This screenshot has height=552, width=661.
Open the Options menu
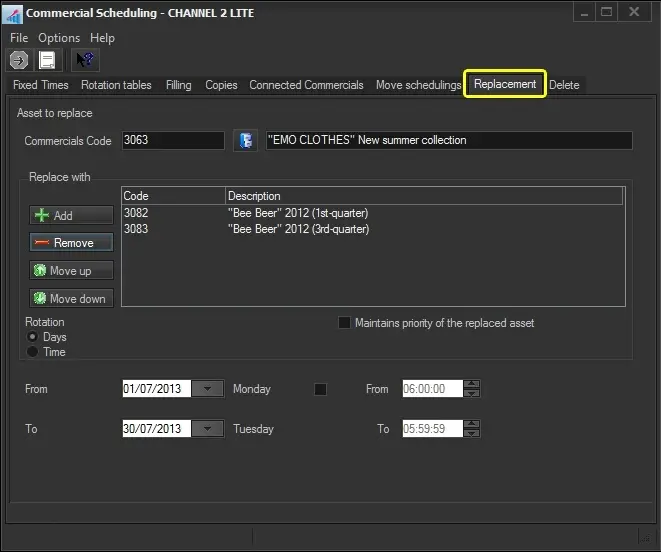59,38
